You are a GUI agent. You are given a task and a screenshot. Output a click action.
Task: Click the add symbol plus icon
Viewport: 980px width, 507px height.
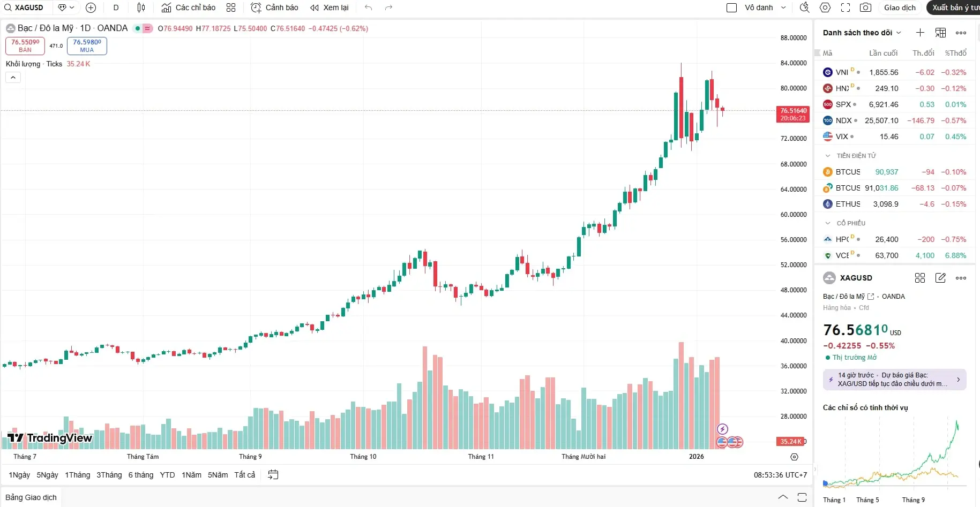point(91,7)
